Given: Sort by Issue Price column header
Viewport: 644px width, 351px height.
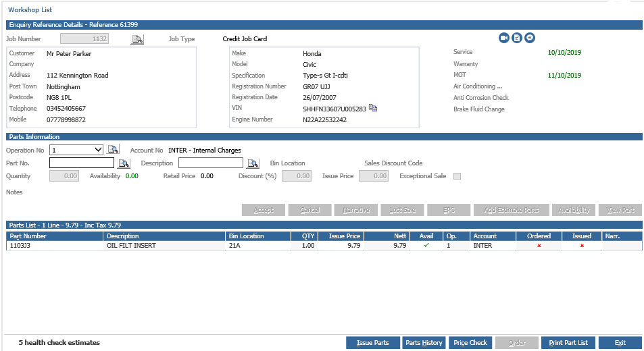Looking at the screenshot, I should 341,236.
